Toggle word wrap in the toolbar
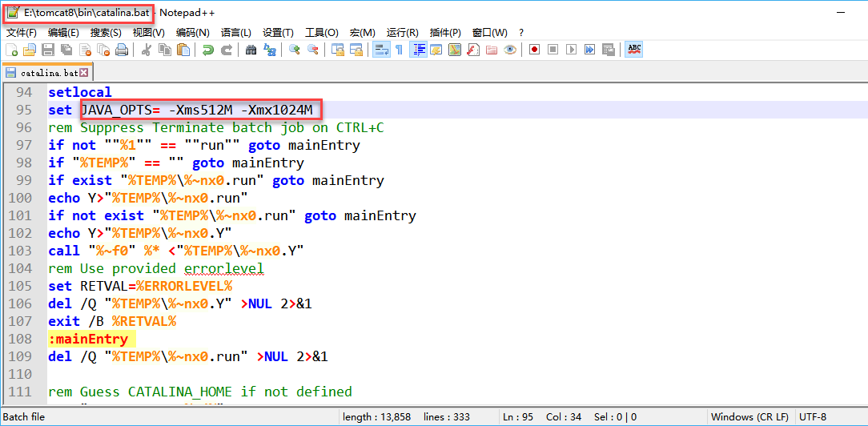 click(381, 50)
